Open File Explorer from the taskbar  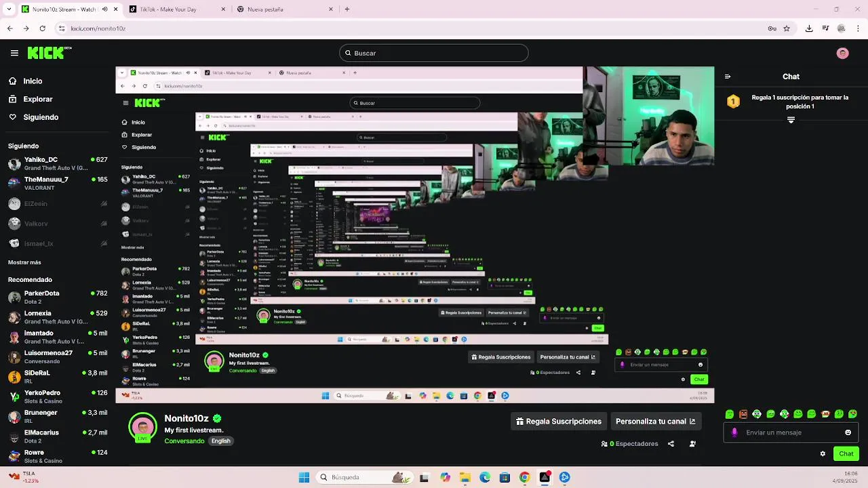click(x=465, y=477)
